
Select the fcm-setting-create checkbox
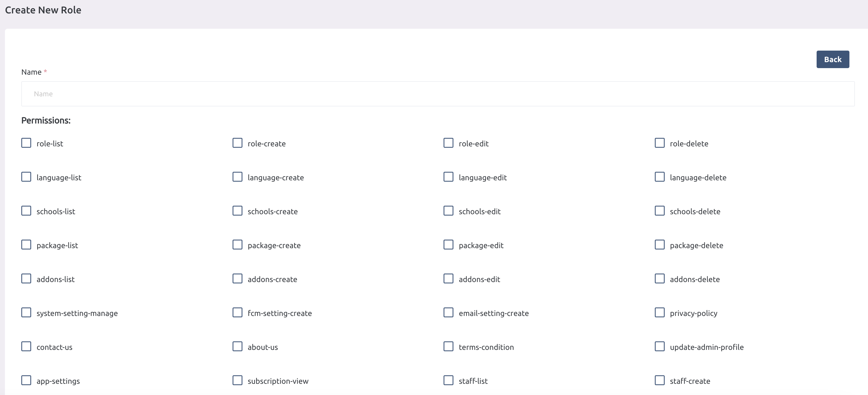(x=237, y=313)
